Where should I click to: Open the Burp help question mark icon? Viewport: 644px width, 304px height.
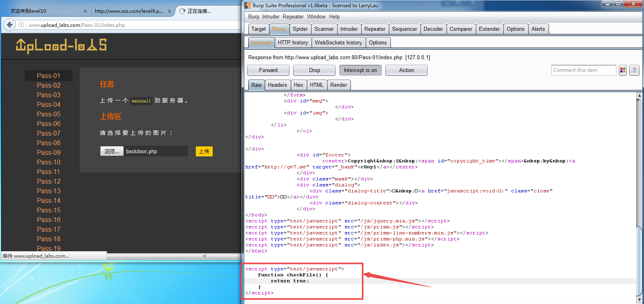(634, 70)
